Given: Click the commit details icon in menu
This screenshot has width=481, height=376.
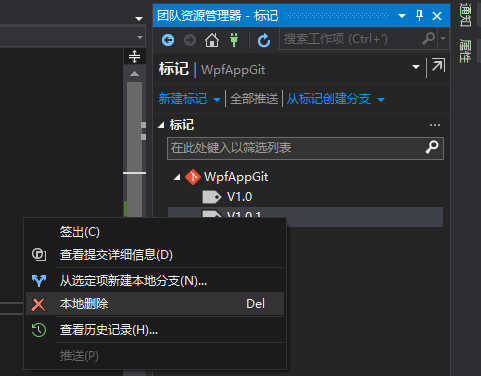Looking at the screenshot, I should coord(39,255).
